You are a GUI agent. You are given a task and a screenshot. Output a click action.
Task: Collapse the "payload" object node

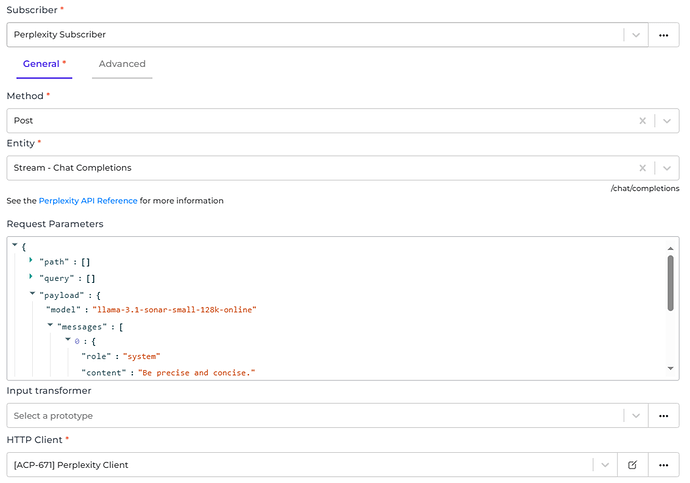(32, 293)
